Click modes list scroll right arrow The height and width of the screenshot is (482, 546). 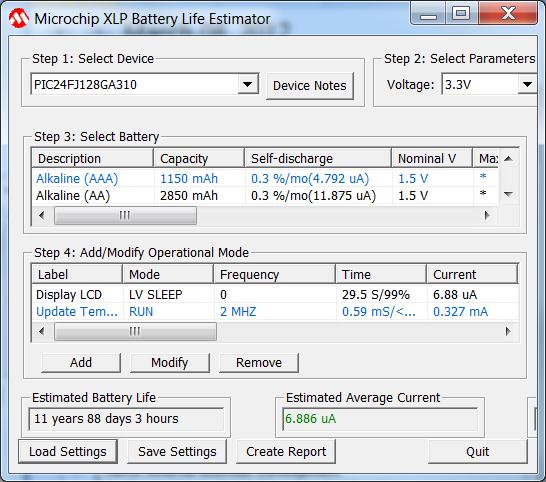pyautogui.click(x=508, y=331)
